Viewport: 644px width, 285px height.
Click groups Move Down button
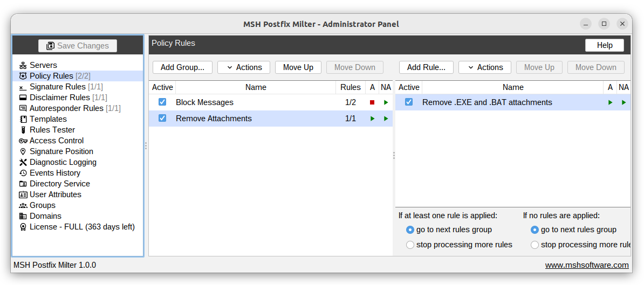(355, 67)
